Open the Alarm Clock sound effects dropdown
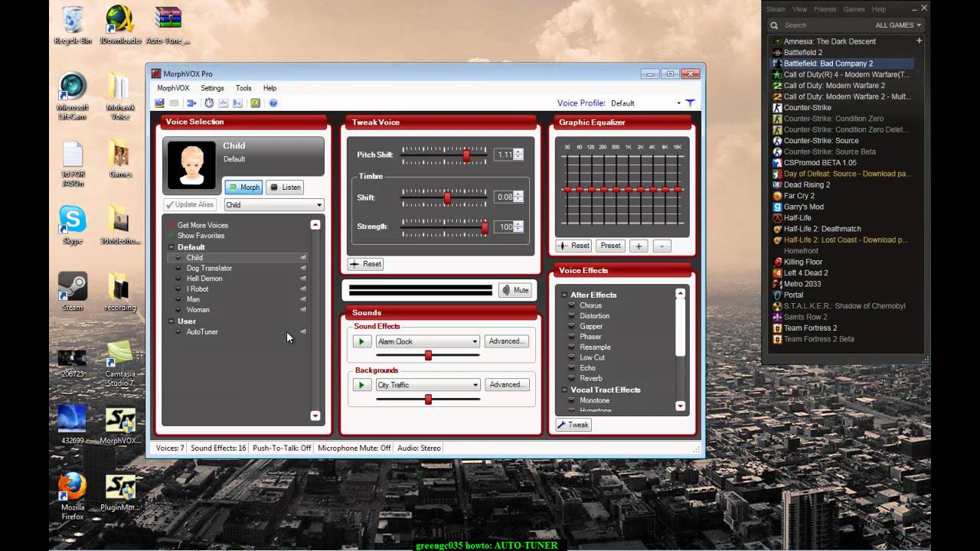 point(427,341)
